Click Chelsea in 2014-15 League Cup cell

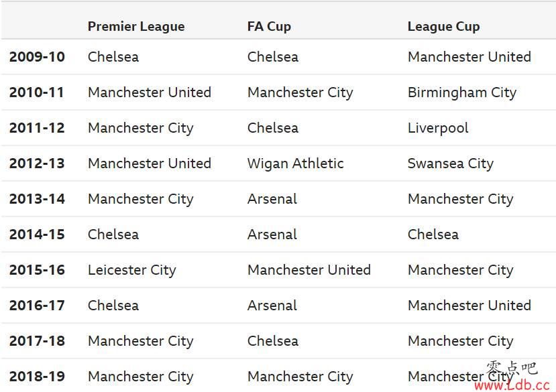pos(433,235)
